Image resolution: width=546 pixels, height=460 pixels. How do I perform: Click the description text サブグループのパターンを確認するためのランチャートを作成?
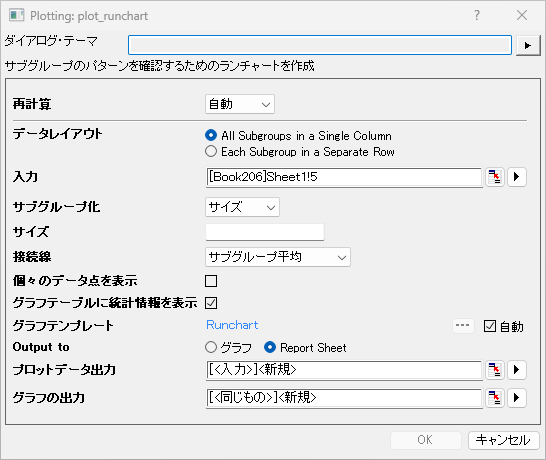159,66
